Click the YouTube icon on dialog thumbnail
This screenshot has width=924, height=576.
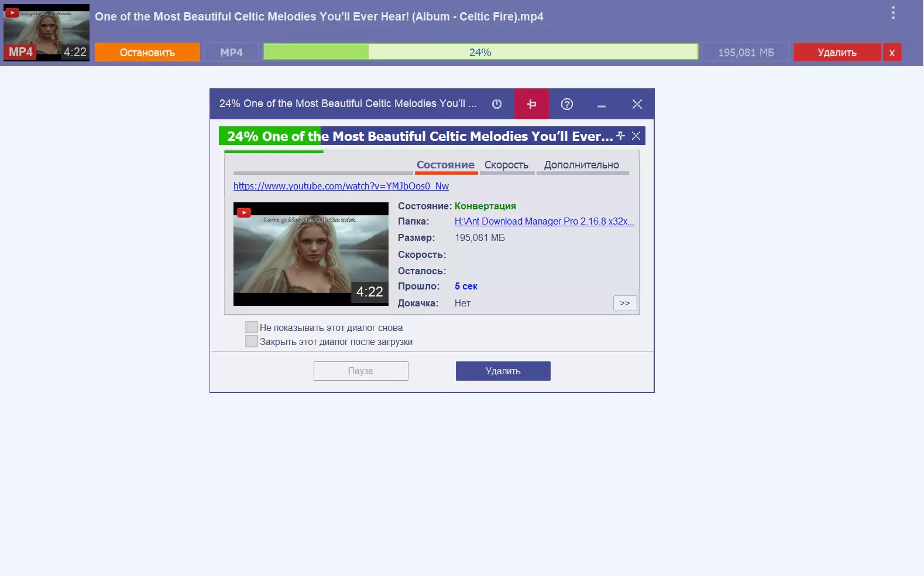click(244, 213)
